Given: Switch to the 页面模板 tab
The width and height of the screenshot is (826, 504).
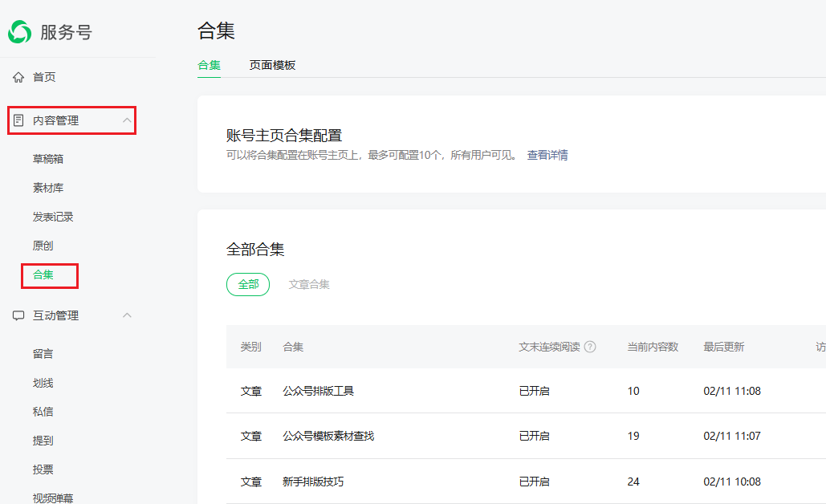Looking at the screenshot, I should (272, 66).
